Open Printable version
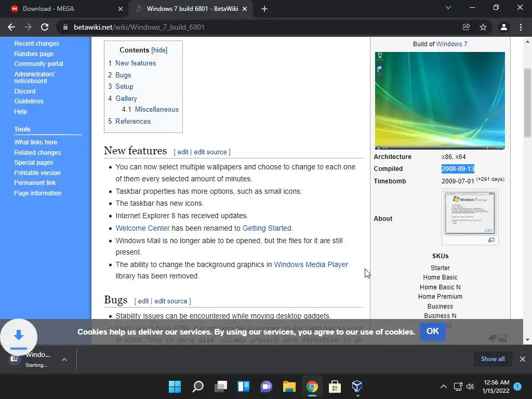 pos(37,172)
